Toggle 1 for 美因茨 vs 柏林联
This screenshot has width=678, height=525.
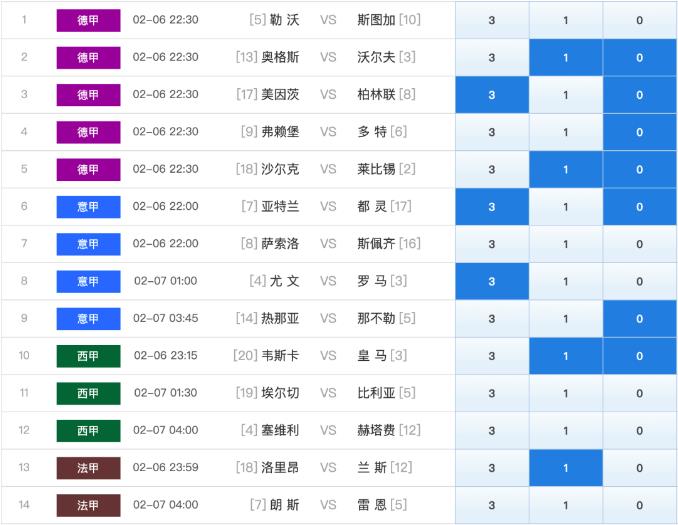(x=566, y=95)
